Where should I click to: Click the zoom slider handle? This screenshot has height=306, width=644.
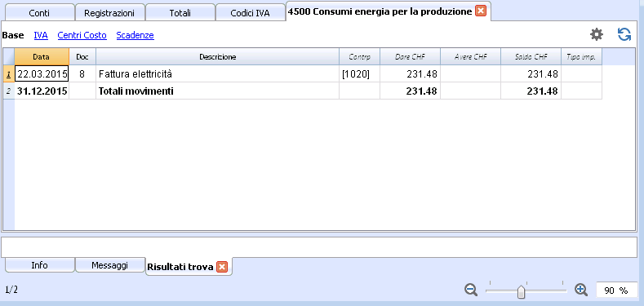coord(521,291)
